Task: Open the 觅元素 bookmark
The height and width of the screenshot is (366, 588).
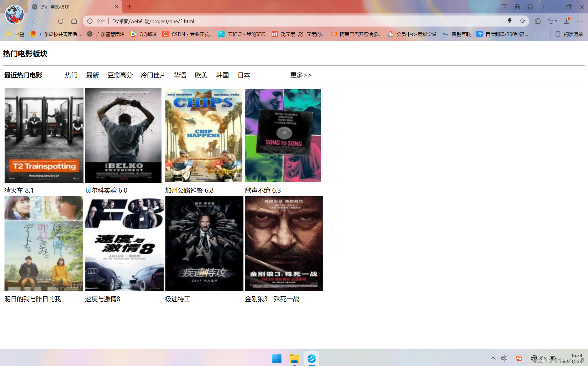Action: pyautogui.click(x=298, y=34)
